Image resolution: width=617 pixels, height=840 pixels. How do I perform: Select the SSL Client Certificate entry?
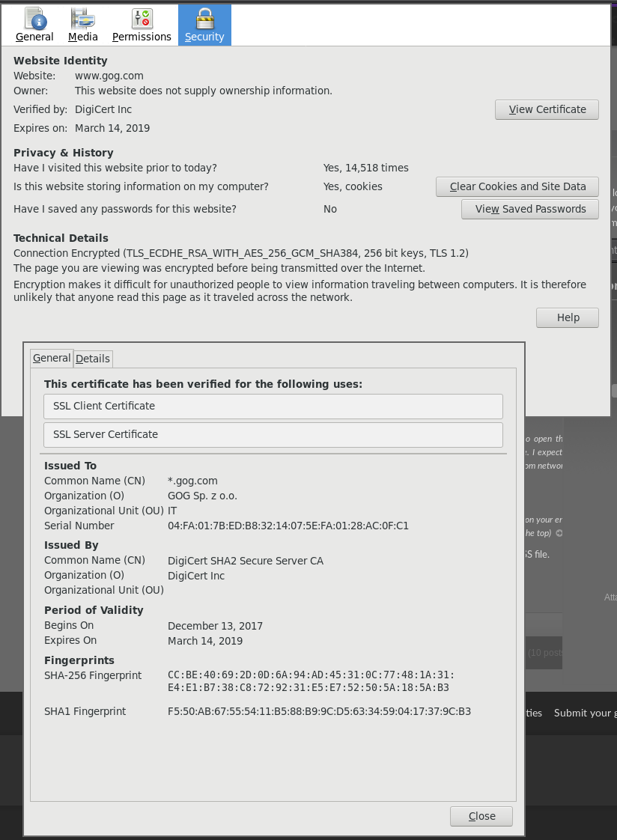(x=273, y=406)
